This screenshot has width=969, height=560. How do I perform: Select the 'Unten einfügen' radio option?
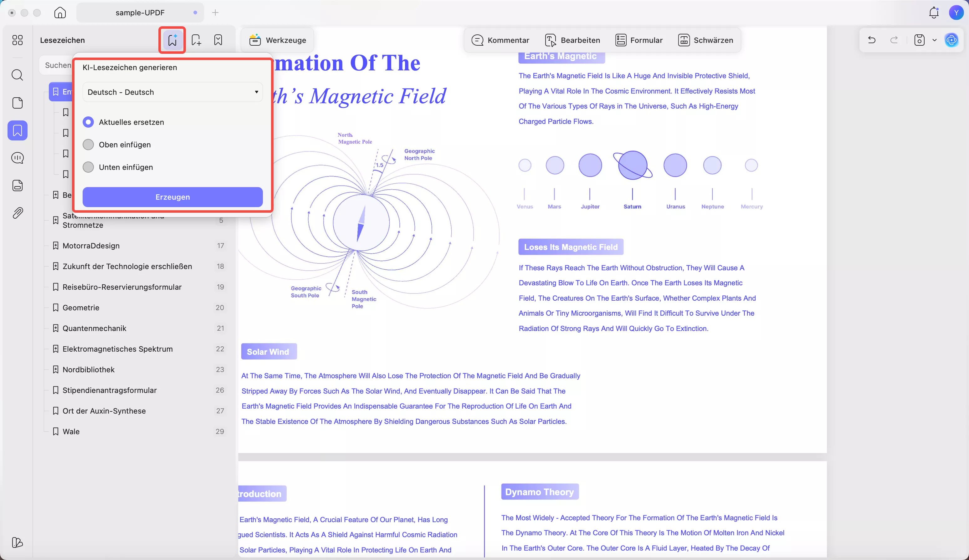(89, 167)
